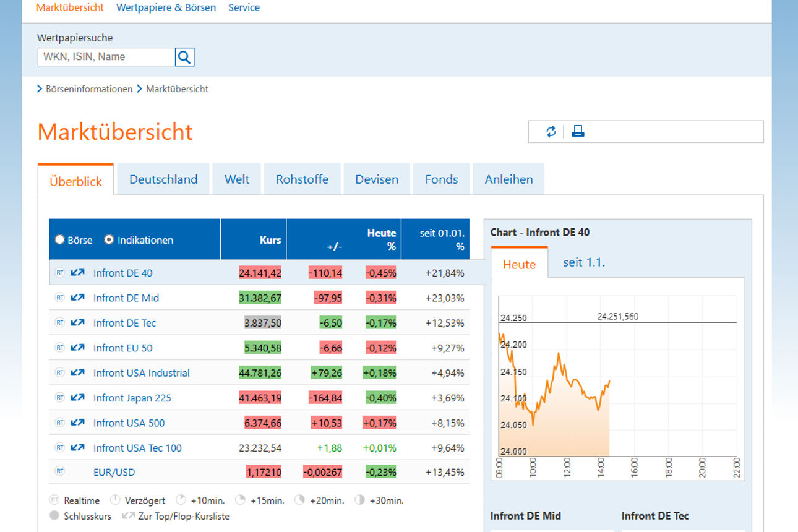Open Top/Flop arrow for Infront USA 500
Viewport: 798px width, 532px height.
click(77, 423)
